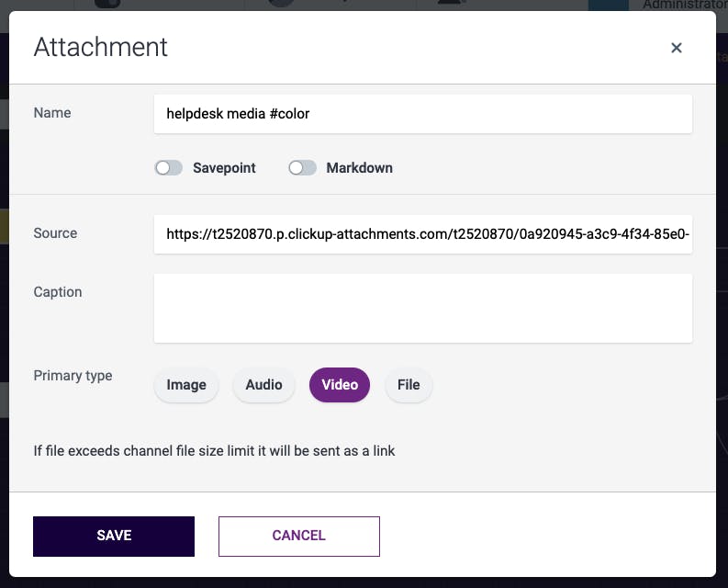
Task: Select Image as primary type
Action: tap(186, 385)
